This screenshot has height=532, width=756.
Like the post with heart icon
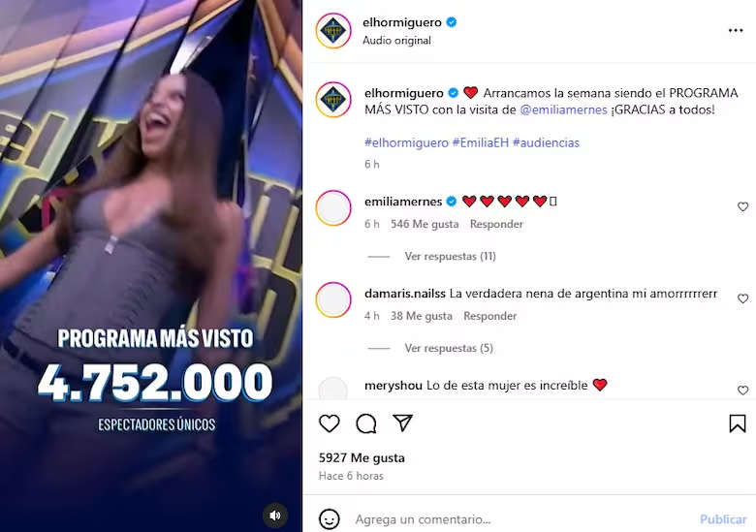(x=330, y=423)
